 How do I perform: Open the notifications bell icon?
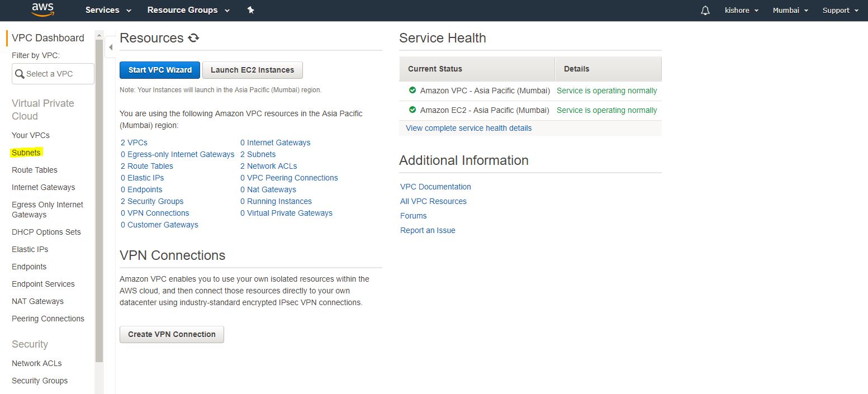pyautogui.click(x=705, y=11)
